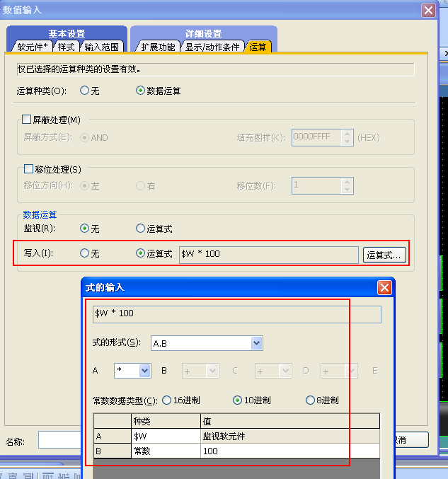Image resolution: width=448 pixels, height=479 pixels.
Task: Select 16进制 constant data type
Action: point(167,400)
